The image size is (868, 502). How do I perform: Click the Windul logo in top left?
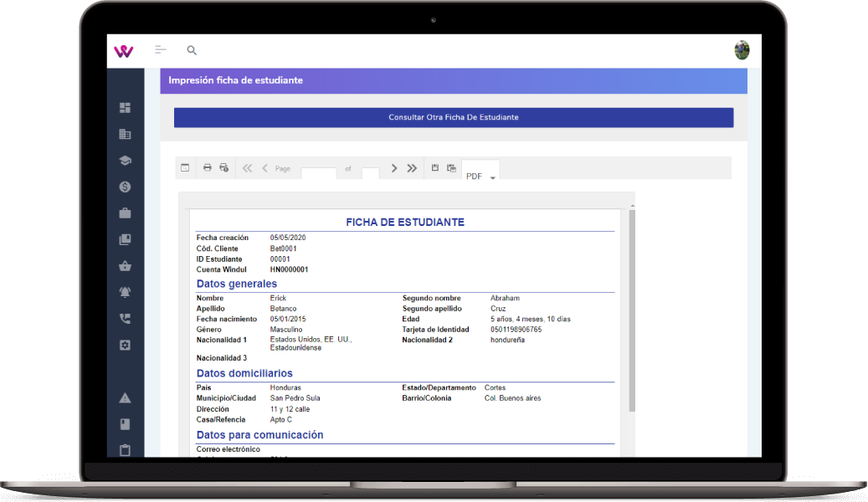click(124, 51)
